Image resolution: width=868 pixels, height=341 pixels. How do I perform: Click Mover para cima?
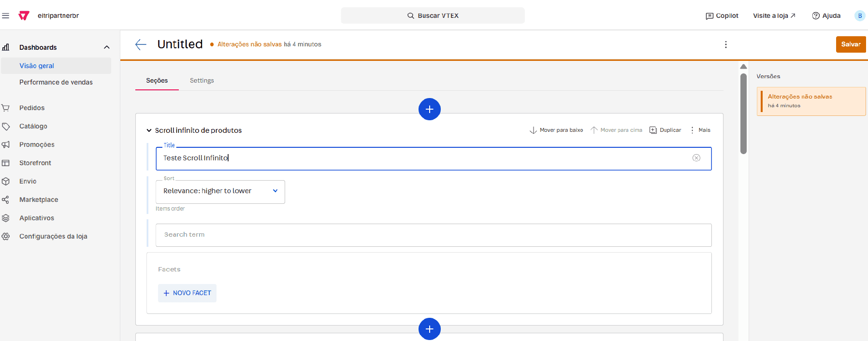pos(616,130)
